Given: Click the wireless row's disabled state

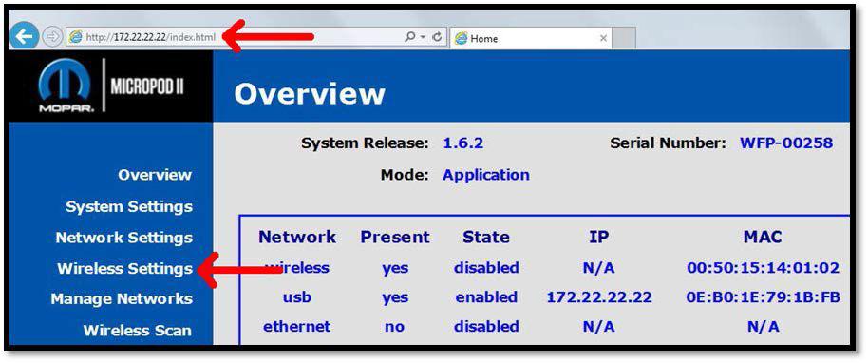Looking at the screenshot, I should [x=486, y=268].
